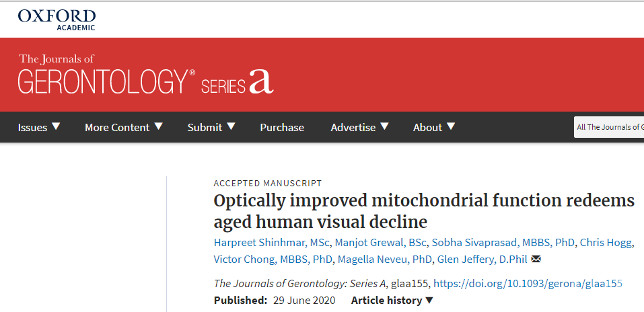Click the Oxford Academic logo
Viewport: 644px width, 312px height.
click(57, 19)
